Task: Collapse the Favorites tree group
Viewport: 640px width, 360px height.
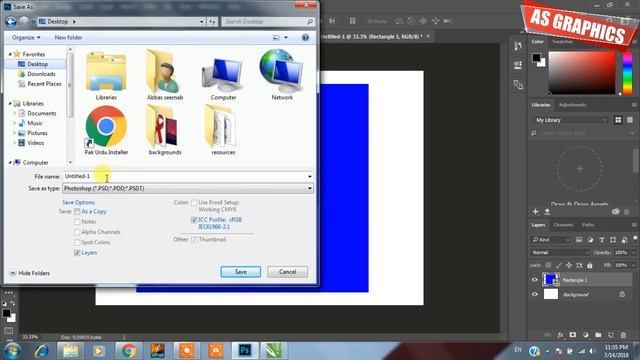Action: pyautogui.click(x=10, y=54)
